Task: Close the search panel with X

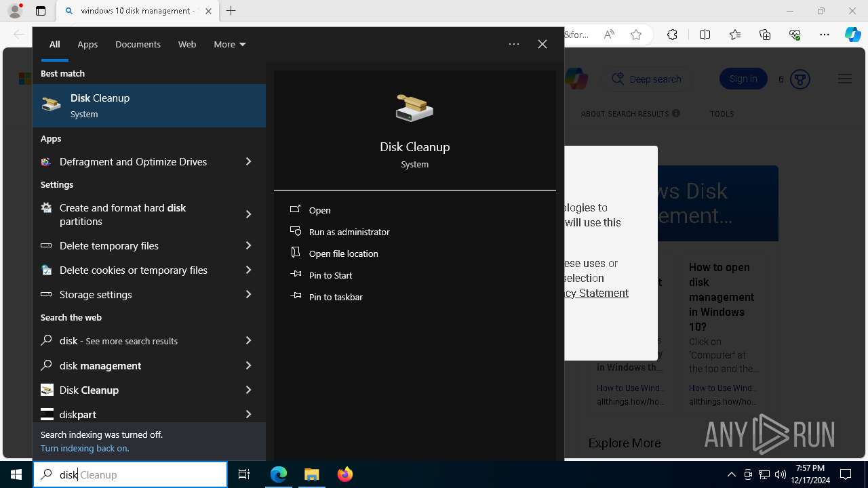Action: click(x=542, y=44)
